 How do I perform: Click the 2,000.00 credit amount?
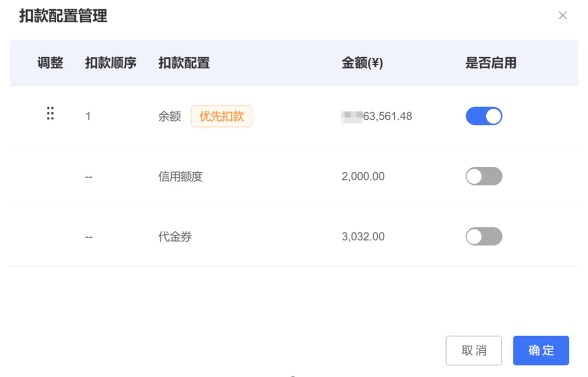coord(363,176)
